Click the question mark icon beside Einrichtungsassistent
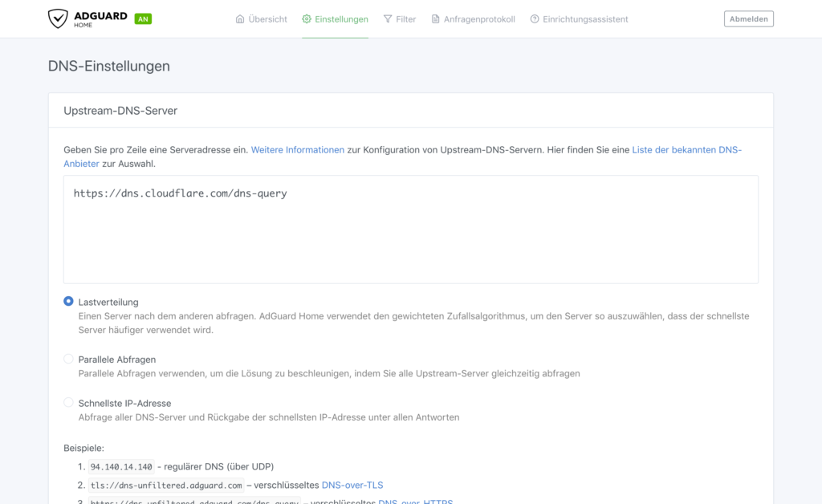 coord(535,19)
